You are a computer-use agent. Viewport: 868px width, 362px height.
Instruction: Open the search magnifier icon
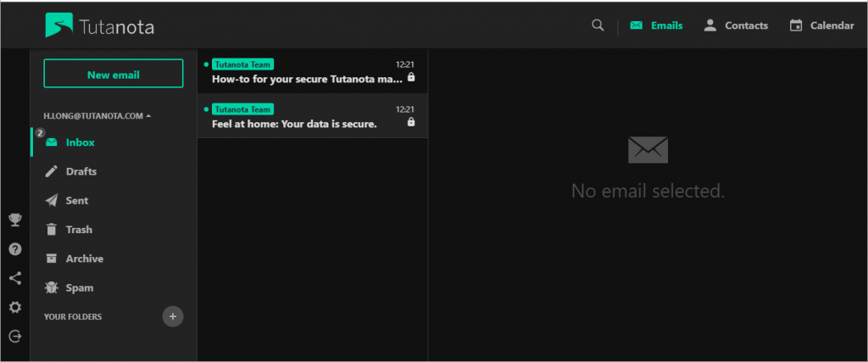click(598, 25)
